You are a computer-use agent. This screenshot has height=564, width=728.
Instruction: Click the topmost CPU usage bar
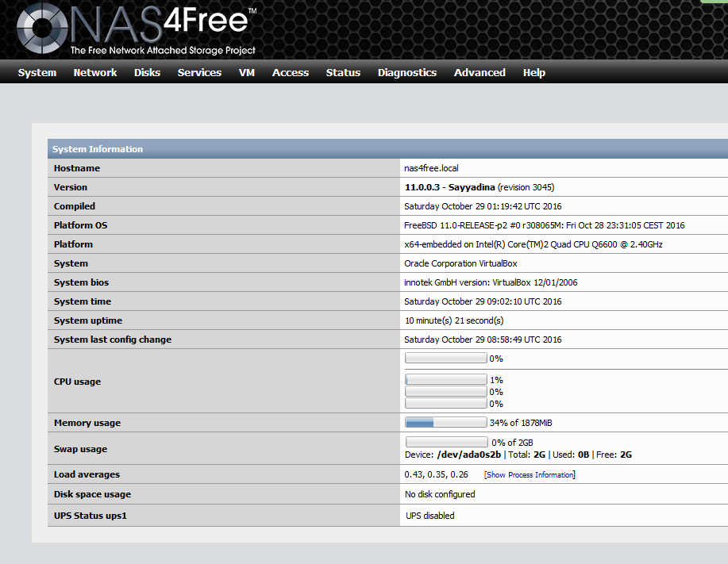tap(446, 359)
